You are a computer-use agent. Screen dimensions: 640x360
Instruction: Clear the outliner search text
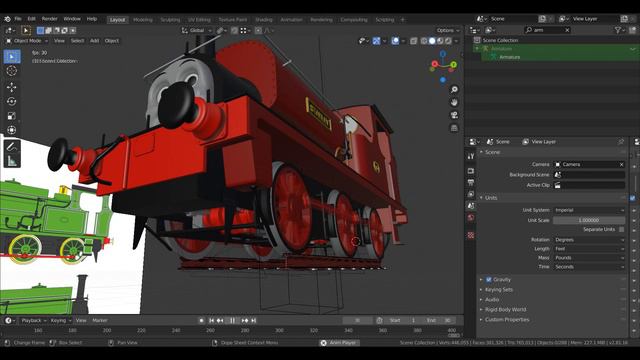[567, 30]
